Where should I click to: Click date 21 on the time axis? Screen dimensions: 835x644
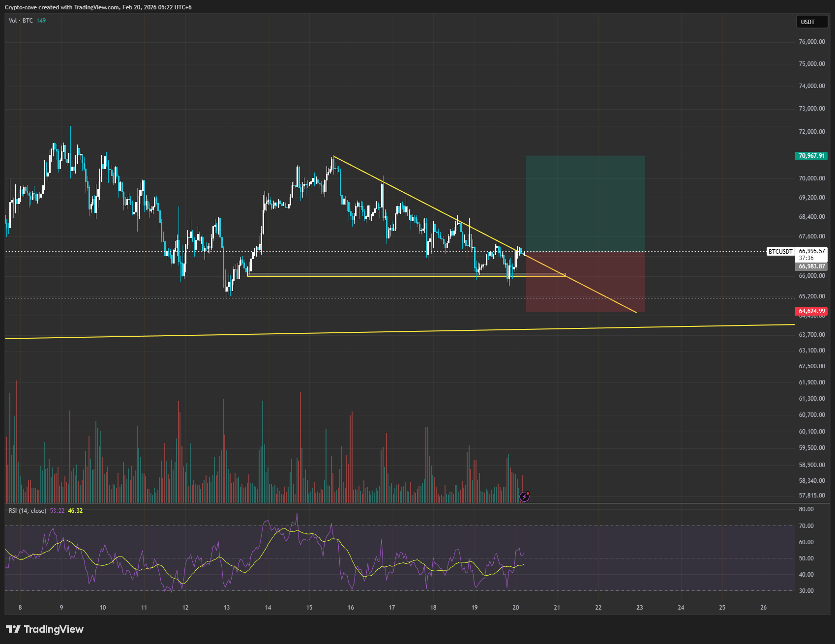(x=557, y=608)
